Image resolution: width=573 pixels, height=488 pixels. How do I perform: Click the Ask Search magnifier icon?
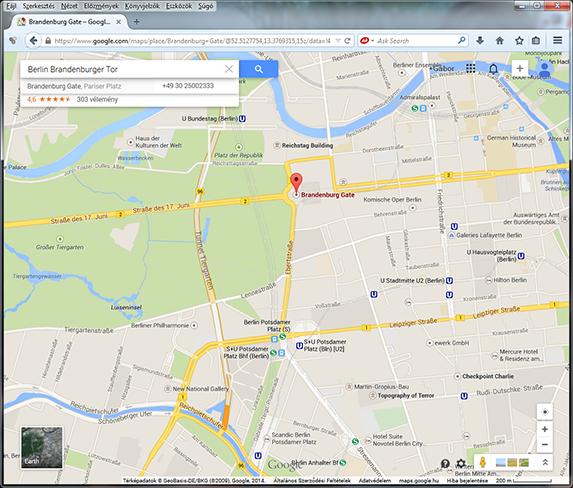[x=462, y=41]
